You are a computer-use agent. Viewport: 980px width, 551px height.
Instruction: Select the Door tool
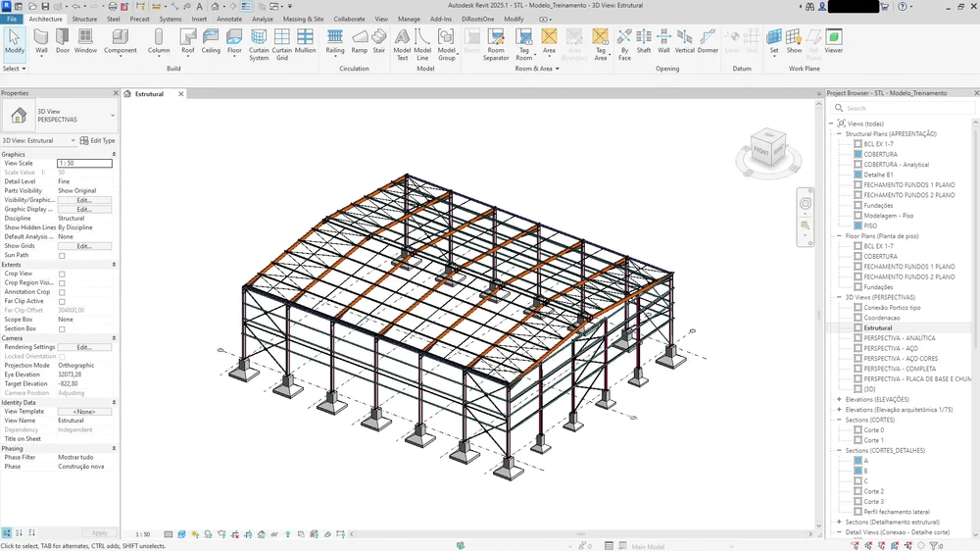63,41
